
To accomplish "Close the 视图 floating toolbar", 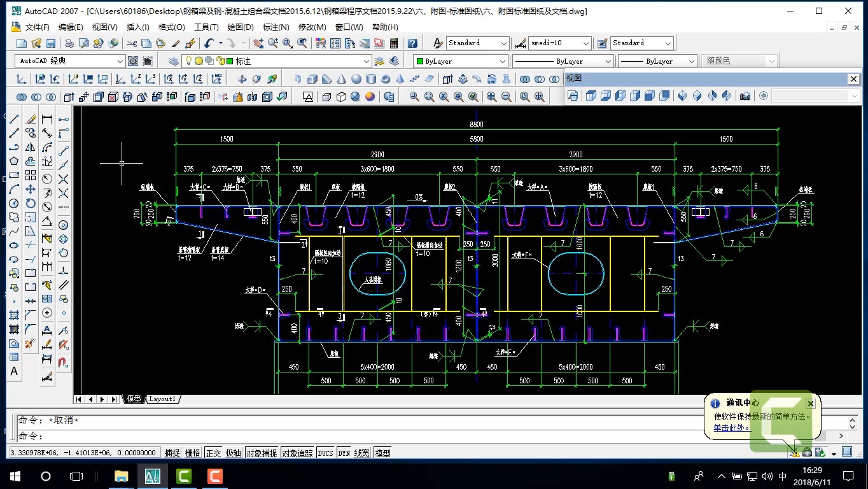I will tap(853, 79).
